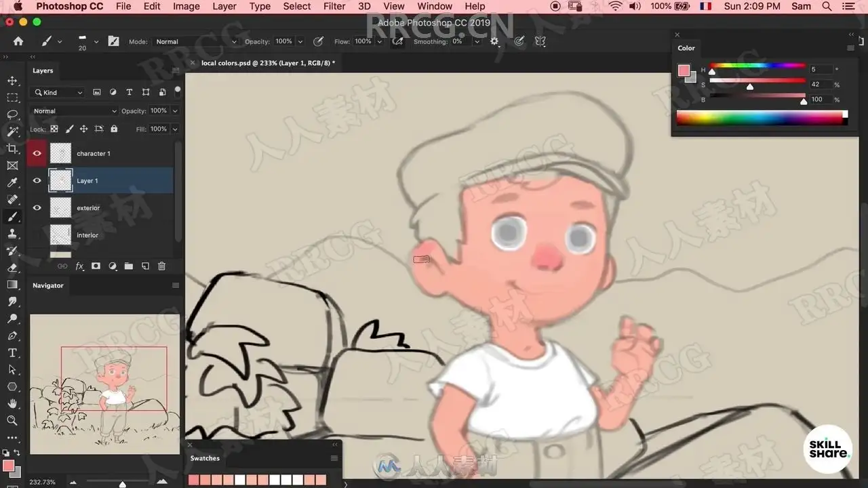Select the Lasso tool
This screenshot has width=868, height=488.
click(x=12, y=115)
